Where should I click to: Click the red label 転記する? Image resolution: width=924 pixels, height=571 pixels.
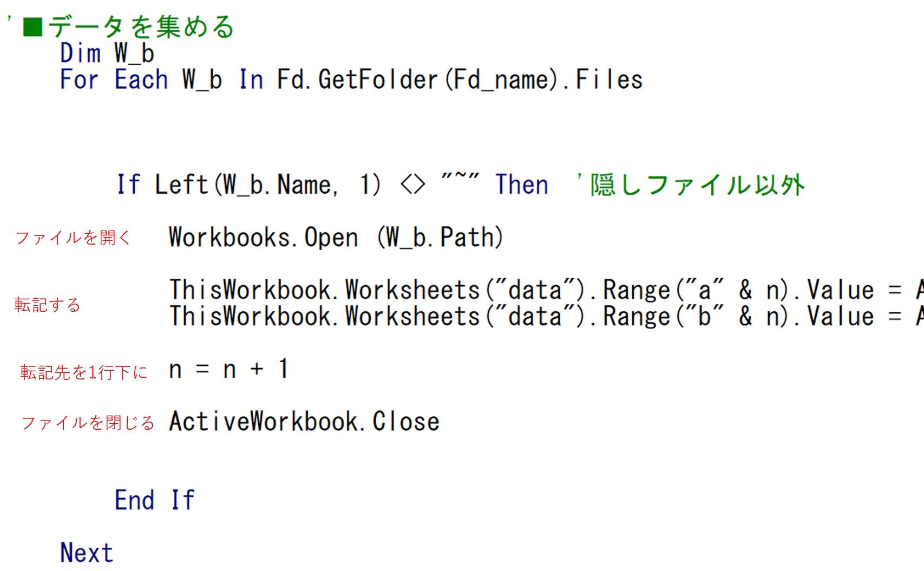coord(47,305)
